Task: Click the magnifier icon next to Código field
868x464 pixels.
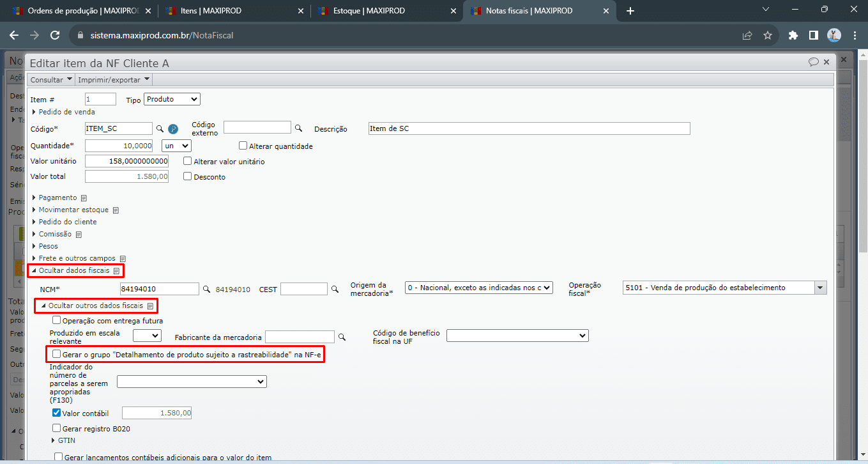Action: (160, 129)
